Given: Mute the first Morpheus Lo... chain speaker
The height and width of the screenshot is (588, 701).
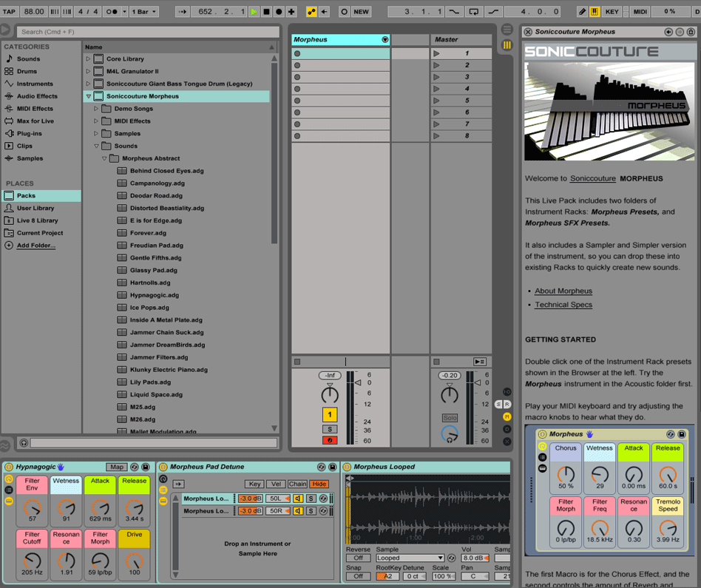Looking at the screenshot, I should (x=298, y=498).
